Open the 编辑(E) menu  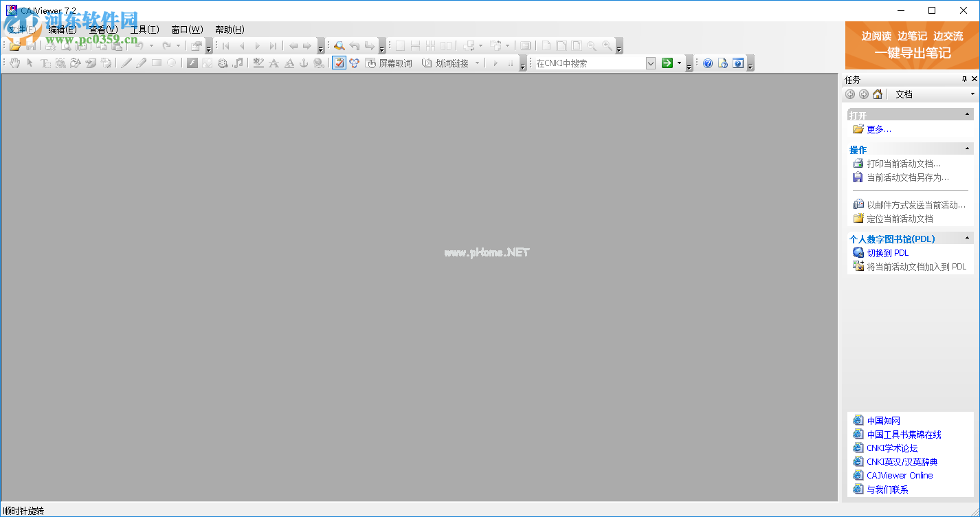[63, 30]
